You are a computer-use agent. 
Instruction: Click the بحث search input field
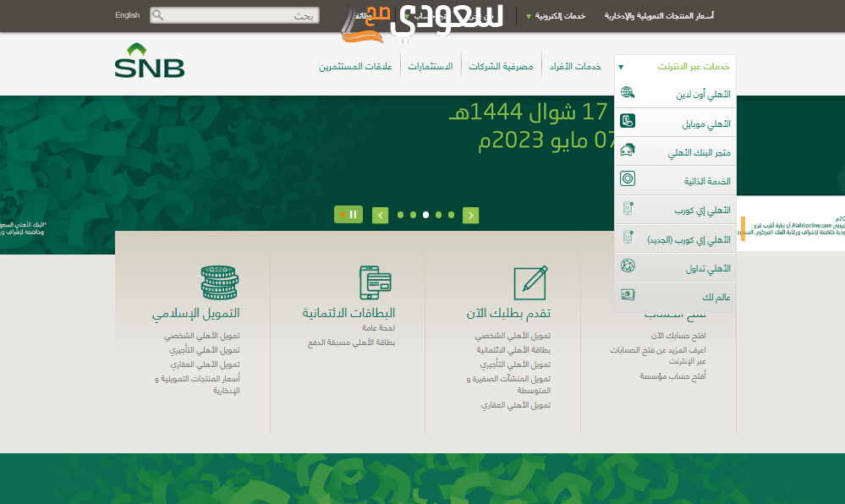click(234, 15)
